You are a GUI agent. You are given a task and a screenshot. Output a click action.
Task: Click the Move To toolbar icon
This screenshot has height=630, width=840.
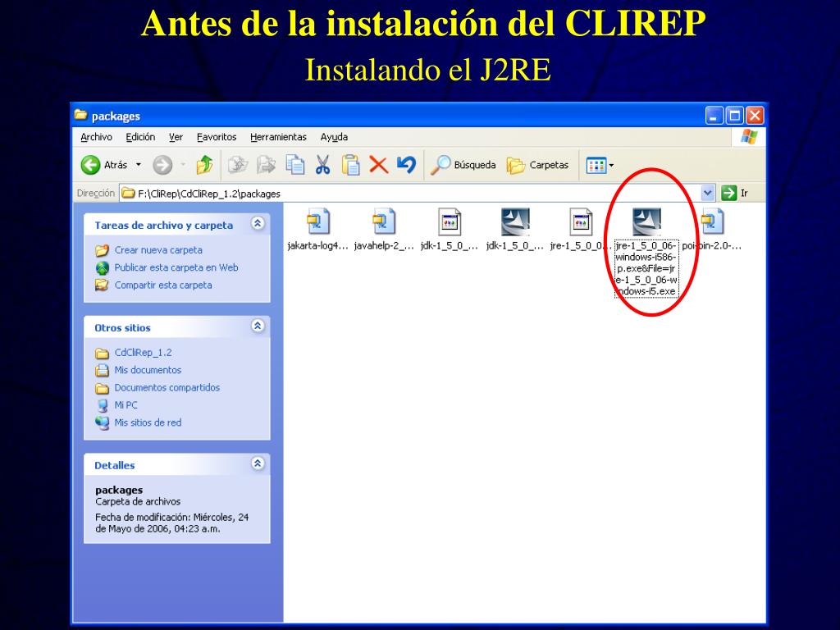coord(238,164)
